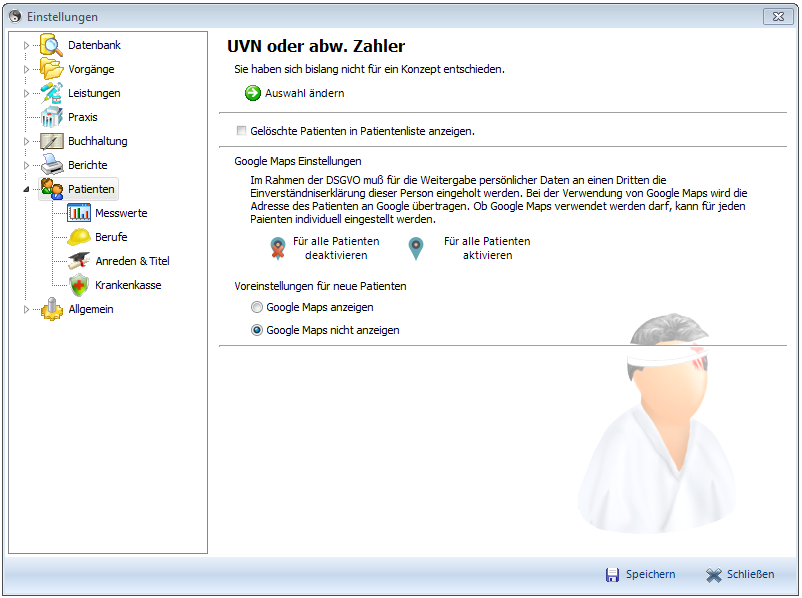The height and width of the screenshot is (598, 802).
Task: Select the Praxis tree entry
Action: pyautogui.click(x=82, y=117)
